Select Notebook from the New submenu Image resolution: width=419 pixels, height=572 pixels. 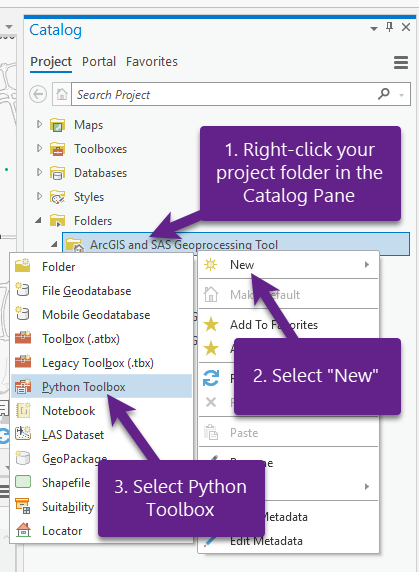(x=101, y=410)
